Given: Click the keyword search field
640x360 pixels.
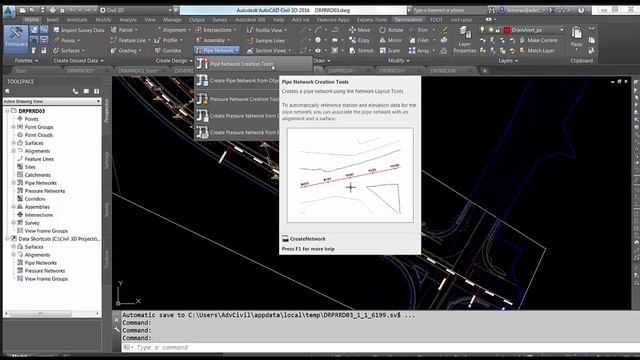Looking at the screenshot, I should (448, 10).
